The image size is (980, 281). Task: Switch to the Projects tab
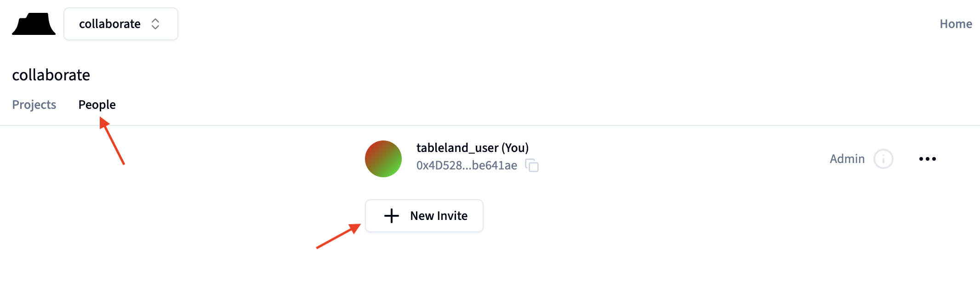click(34, 105)
